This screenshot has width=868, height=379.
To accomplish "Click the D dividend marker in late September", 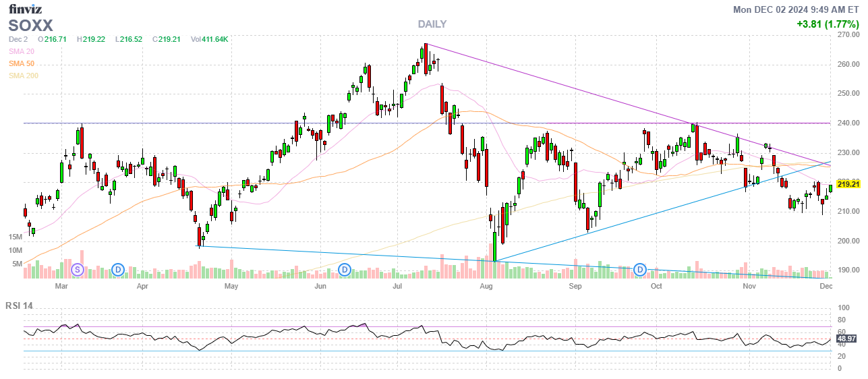I will (x=639, y=270).
